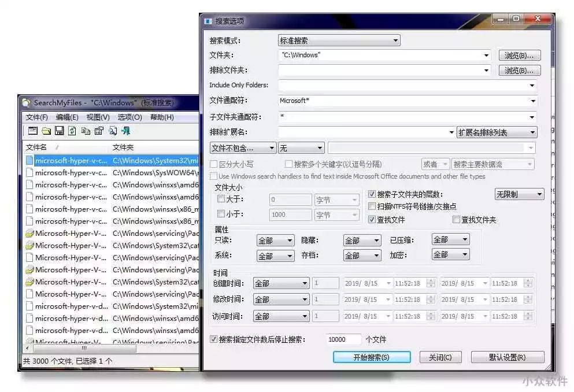
Task: Open the 无限制 subfolder depth dropdown
Action: (x=519, y=194)
